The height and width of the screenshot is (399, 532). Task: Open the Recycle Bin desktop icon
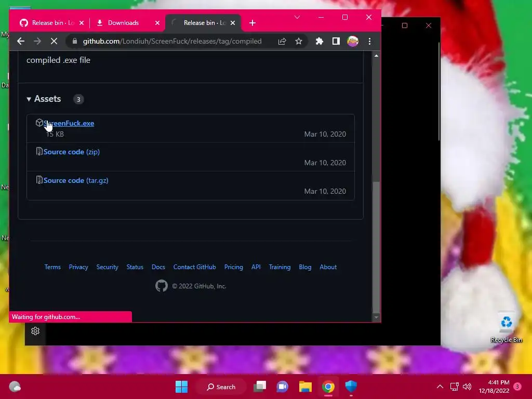[506, 327]
